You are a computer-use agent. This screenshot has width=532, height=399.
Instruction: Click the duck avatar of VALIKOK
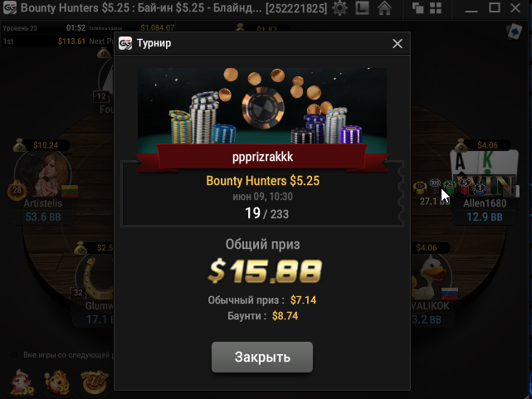point(430,276)
